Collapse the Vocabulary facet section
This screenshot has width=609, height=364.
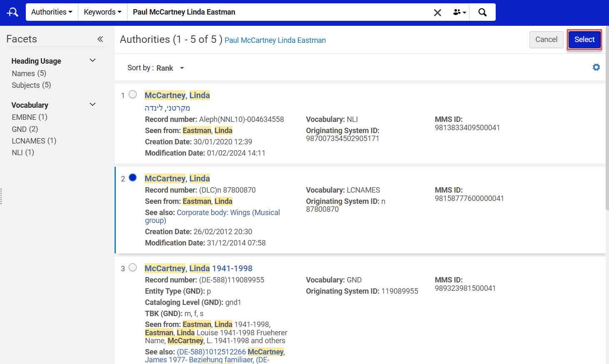pos(92,105)
